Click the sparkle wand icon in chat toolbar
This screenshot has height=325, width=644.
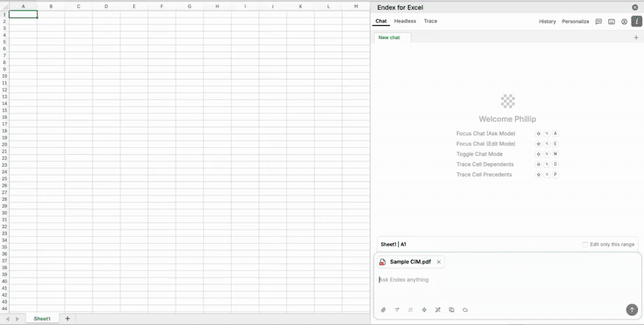[x=410, y=310]
